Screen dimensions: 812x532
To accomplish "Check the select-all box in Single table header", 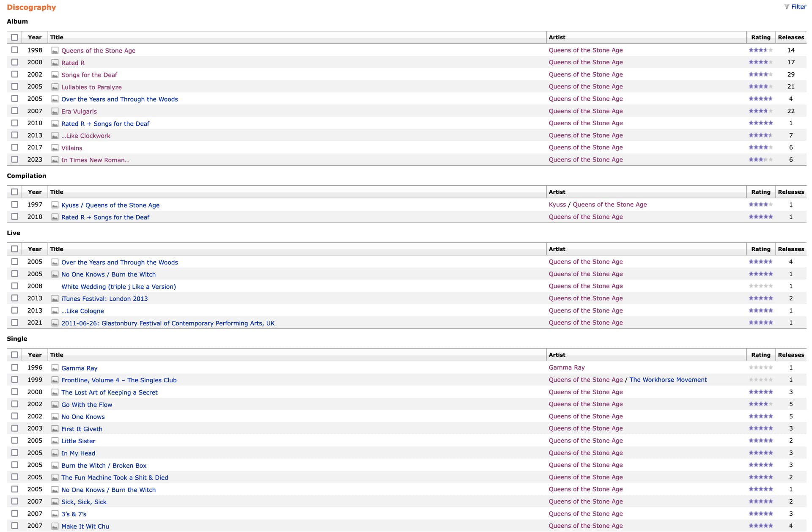I will click(14, 355).
